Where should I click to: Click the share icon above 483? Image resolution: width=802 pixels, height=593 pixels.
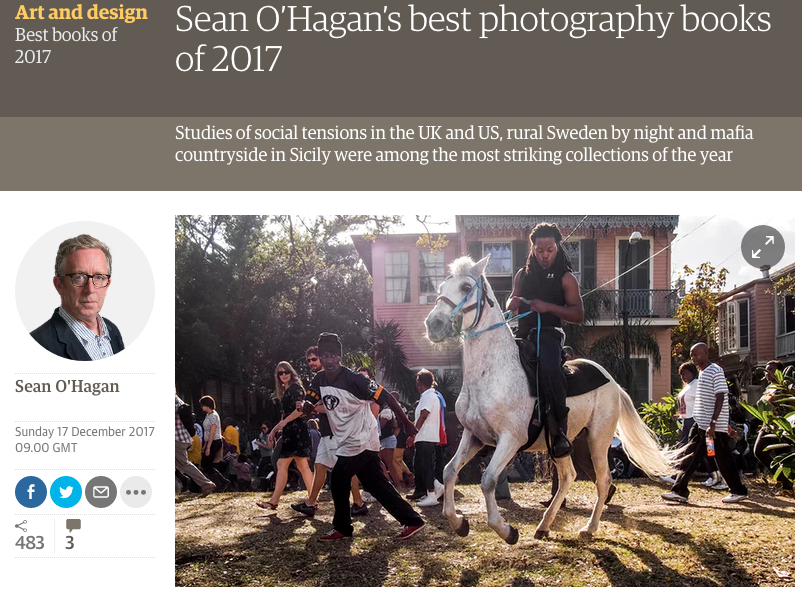(21, 525)
